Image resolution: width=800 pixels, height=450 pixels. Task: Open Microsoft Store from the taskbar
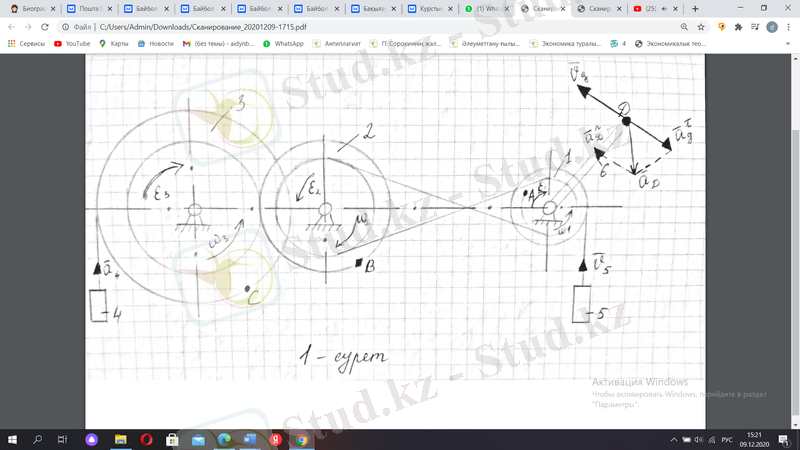pyautogui.click(x=172, y=439)
